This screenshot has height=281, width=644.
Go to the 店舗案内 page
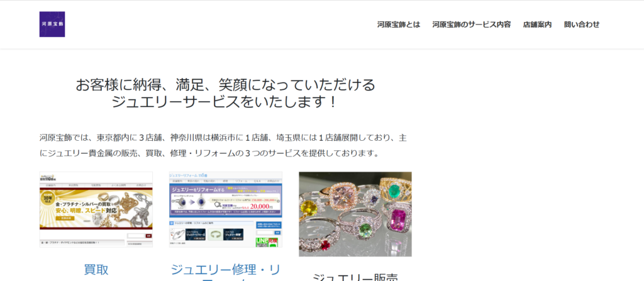(x=537, y=25)
